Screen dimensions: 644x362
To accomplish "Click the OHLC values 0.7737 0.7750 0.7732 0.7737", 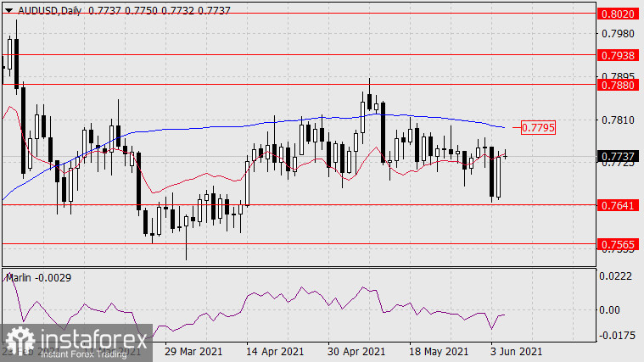I will click(160, 11).
